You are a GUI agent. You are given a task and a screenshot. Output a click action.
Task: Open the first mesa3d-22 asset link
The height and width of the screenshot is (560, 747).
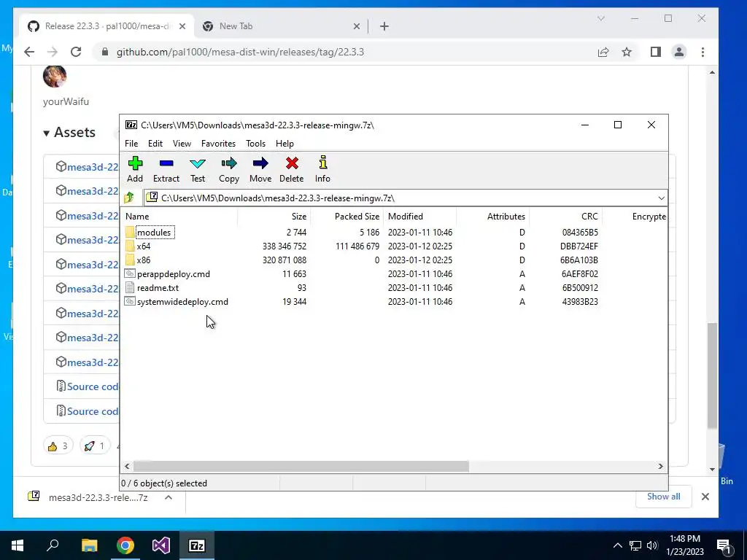93,167
